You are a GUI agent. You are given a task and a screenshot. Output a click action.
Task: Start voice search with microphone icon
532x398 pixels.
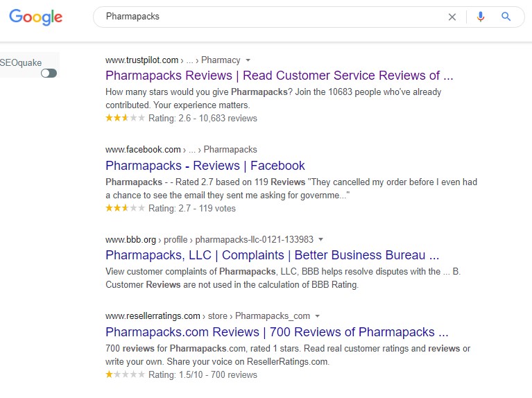pyautogui.click(x=481, y=17)
